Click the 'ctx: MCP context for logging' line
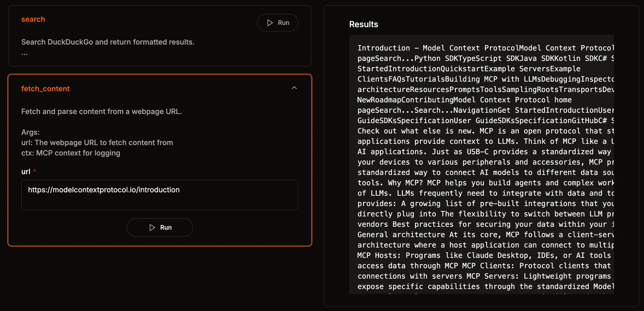The height and width of the screenshot is (311, 644). [x=71, y=153]
